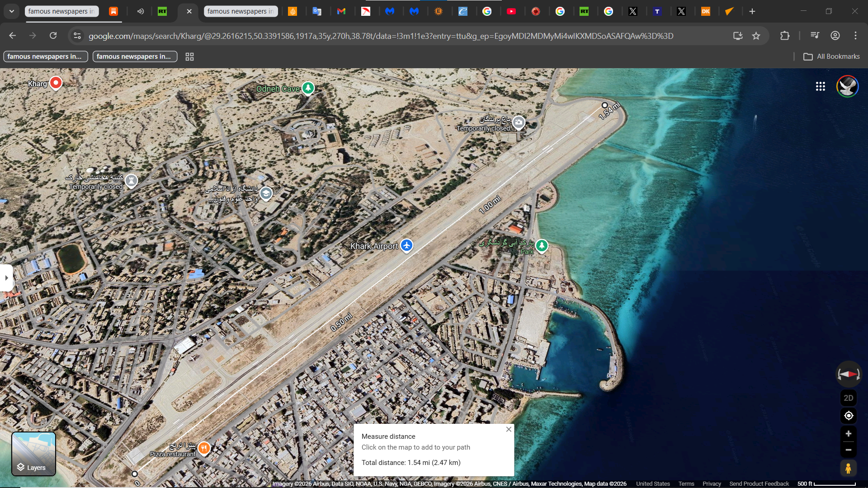Open the tab search dropdown
The width and height of the screenshot is (868, 488).
[x=12, y=11]
